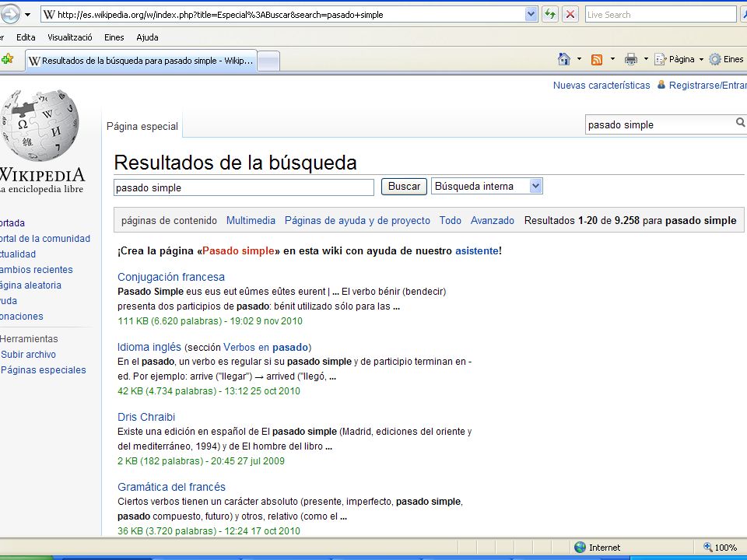This screenshot has height=560, width=747.
Task: Select páginas de contenido search profile
Action: pyautogui.click(x=169, y=220)
